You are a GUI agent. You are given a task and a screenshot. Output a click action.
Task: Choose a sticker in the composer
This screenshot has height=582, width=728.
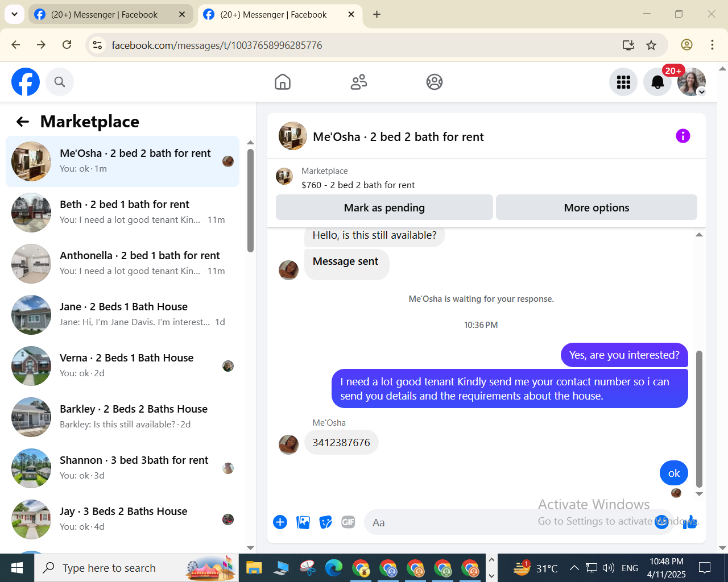(x=325, y=522)
